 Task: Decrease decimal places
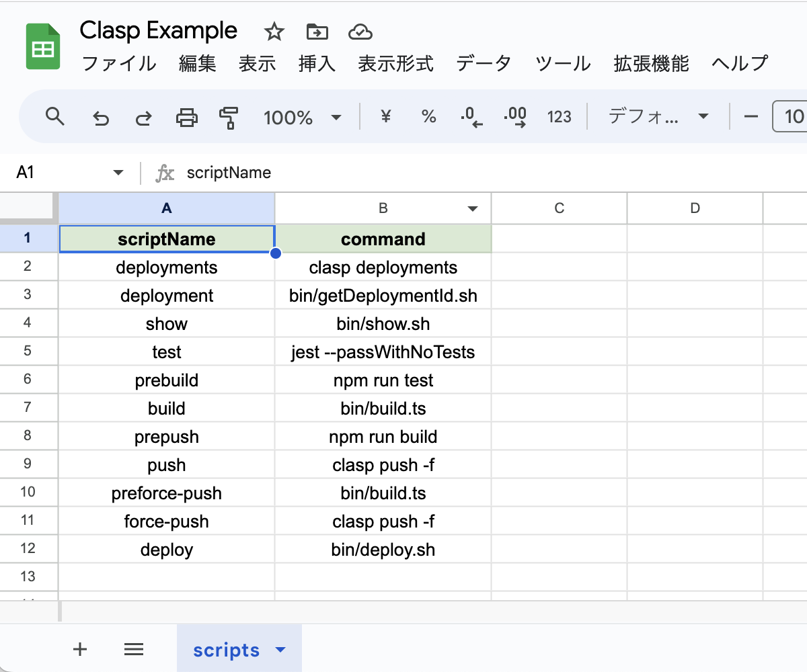471,118
